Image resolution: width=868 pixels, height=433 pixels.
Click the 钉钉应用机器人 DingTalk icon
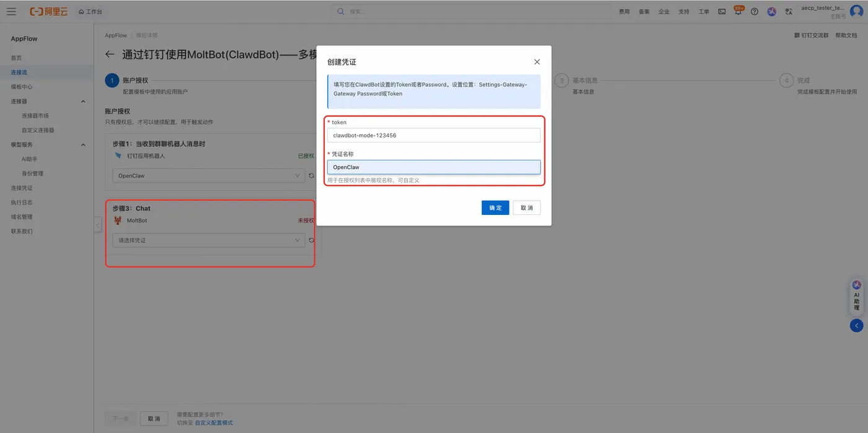(118, 156)
